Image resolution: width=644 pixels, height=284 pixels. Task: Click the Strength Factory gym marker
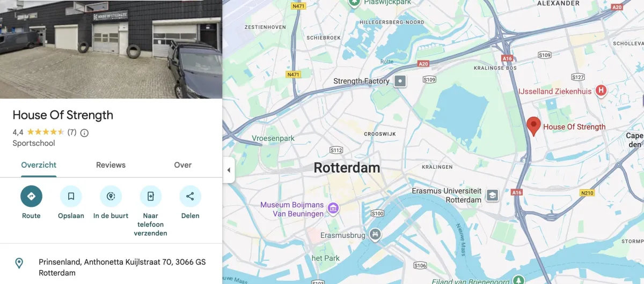tap(400, 81)
